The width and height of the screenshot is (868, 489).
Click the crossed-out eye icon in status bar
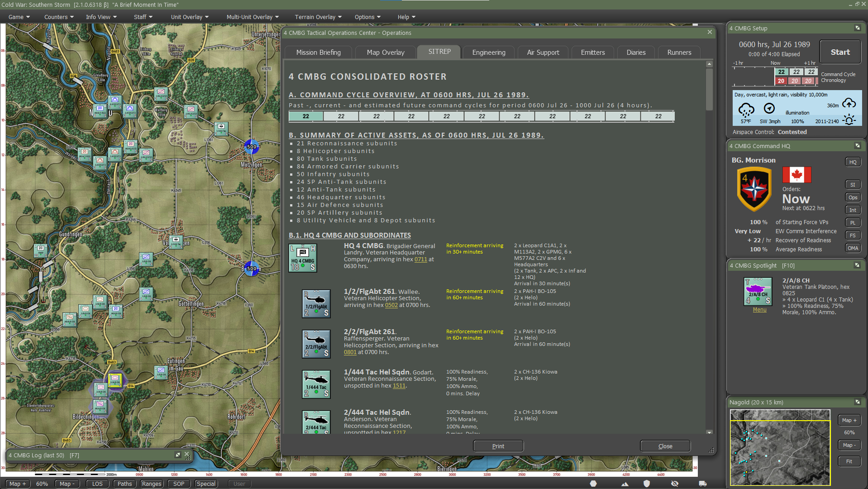click(x=674, y=484)
